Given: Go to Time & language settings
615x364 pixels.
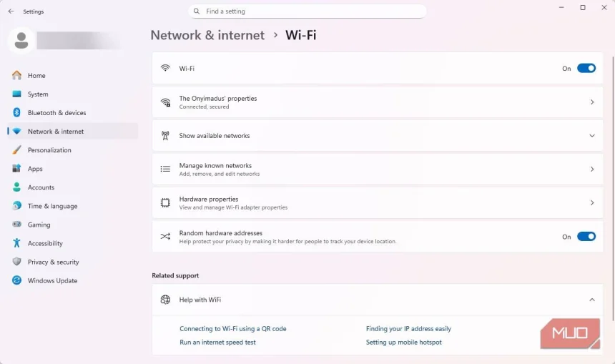Looking at the screenshot, I should [x=52, y=206].
